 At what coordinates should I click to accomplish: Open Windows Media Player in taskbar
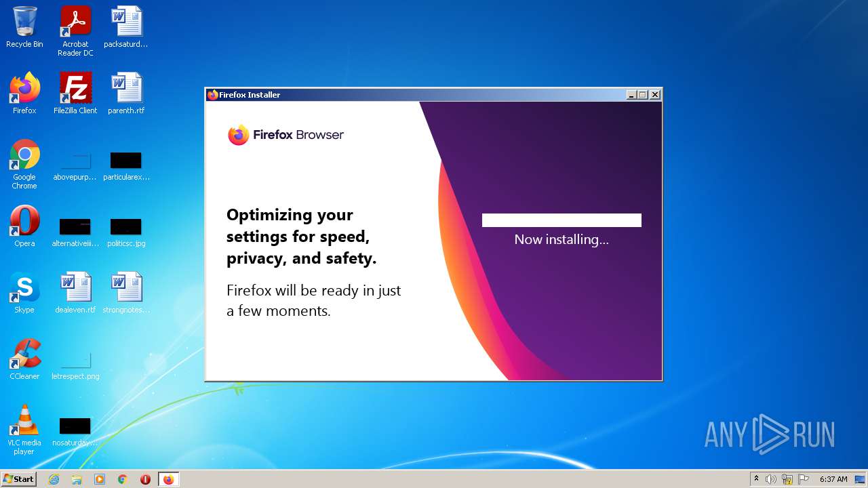click(100, 479)
